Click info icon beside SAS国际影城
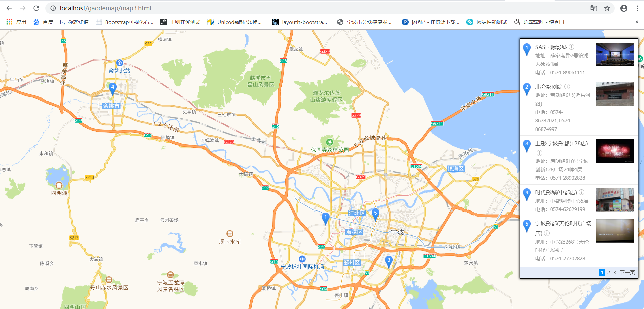644x309 pixels. click(572, 47)
